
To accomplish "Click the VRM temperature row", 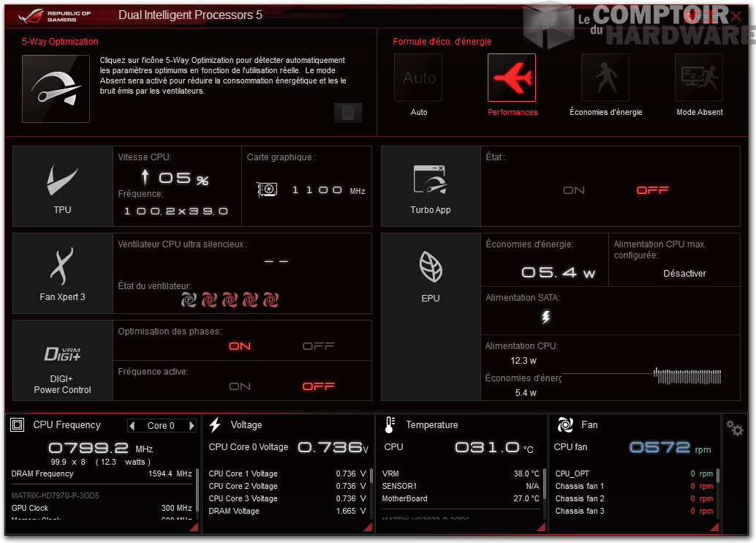I will click(461, 473).
